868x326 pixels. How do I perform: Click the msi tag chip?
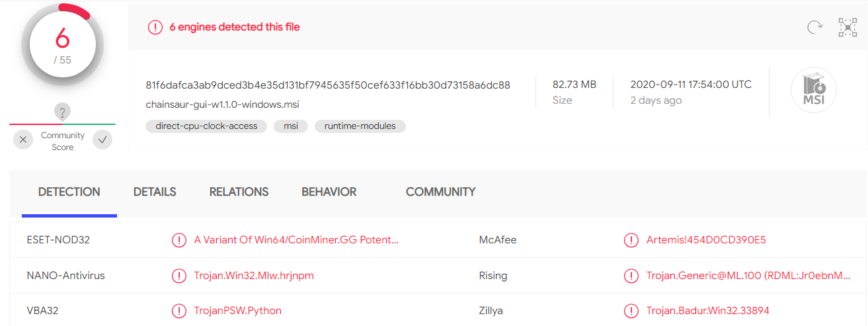(291, 126)
